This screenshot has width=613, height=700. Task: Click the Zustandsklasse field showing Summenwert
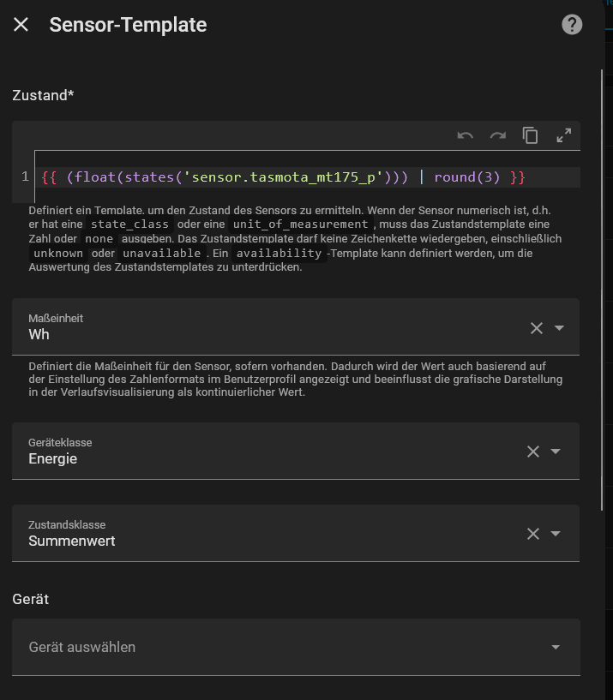click(257, 540)
